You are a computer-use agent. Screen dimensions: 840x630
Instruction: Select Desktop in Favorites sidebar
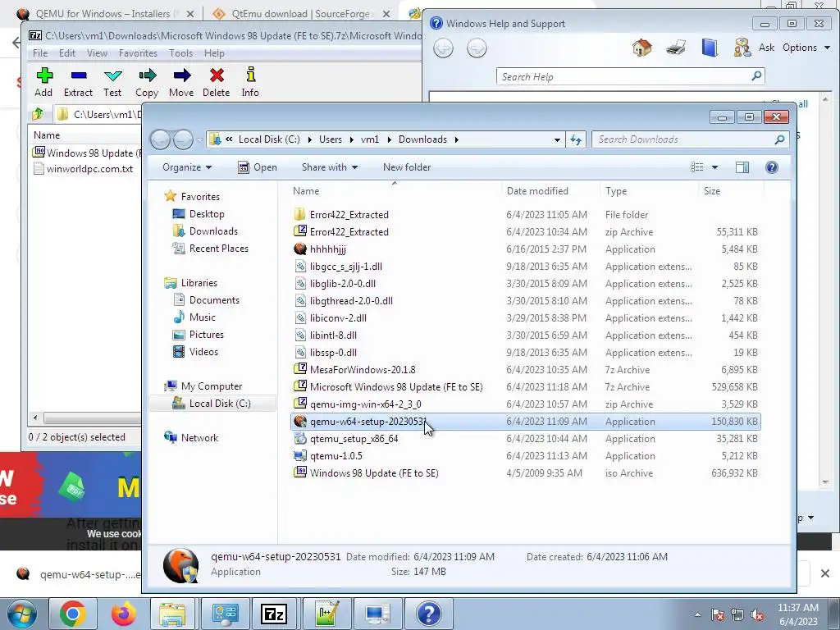tap(207, 214)
